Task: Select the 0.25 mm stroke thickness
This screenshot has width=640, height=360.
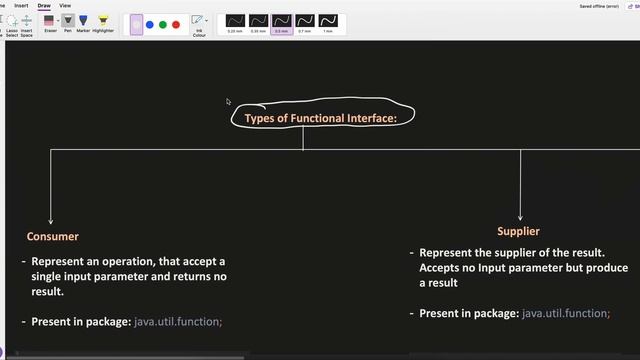Action: tap(235, 24)
